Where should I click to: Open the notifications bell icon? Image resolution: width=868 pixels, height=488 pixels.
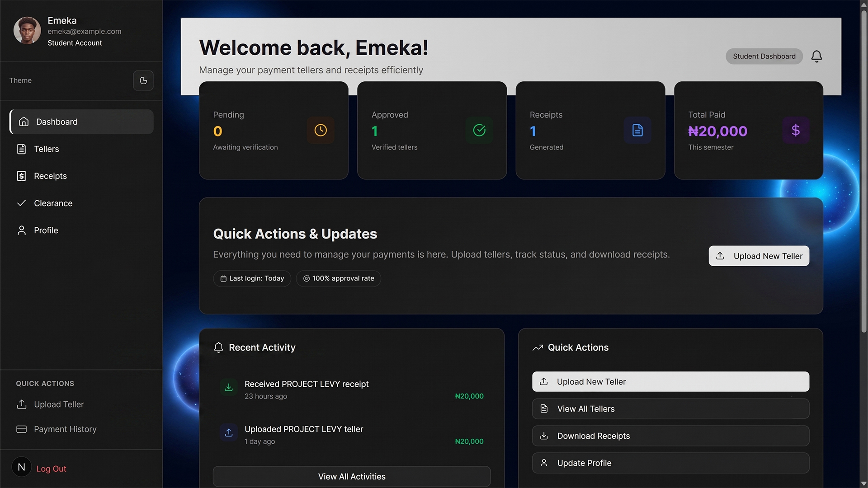click(816, 56)
